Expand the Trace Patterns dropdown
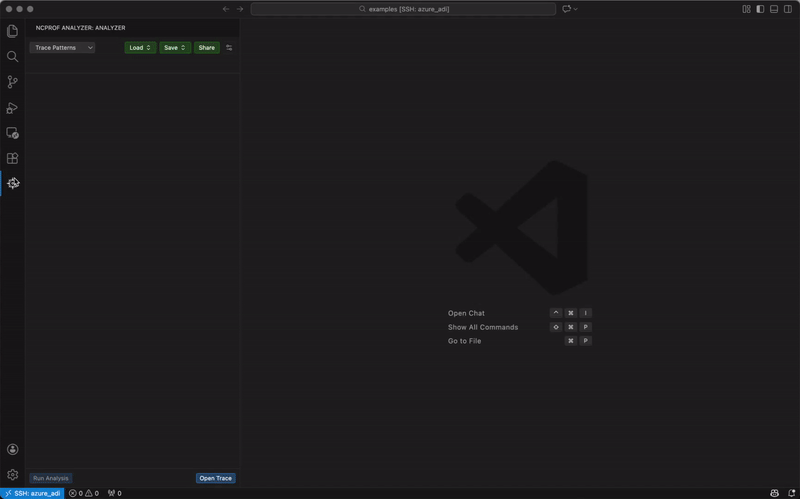800x499 pixels. coord(63,48)
